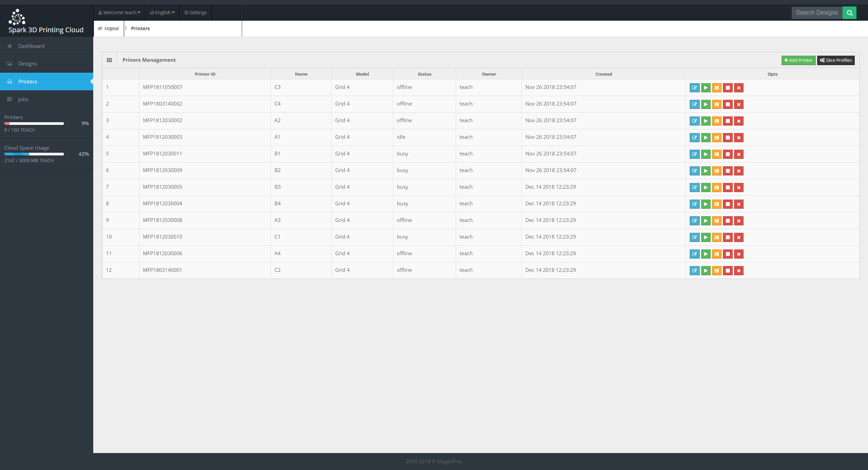Start printer C2 with the play icon

pos(706,270)
